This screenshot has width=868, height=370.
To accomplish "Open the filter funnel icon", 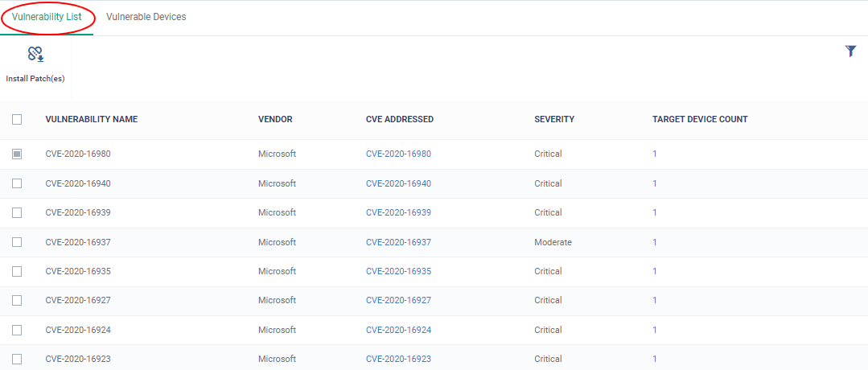I will pos(851,51).
